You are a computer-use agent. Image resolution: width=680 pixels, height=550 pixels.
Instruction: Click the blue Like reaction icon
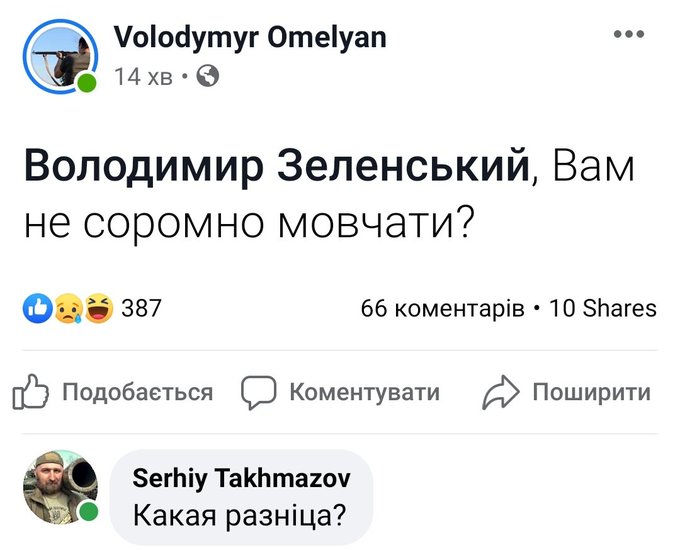(x=37, y=308)
